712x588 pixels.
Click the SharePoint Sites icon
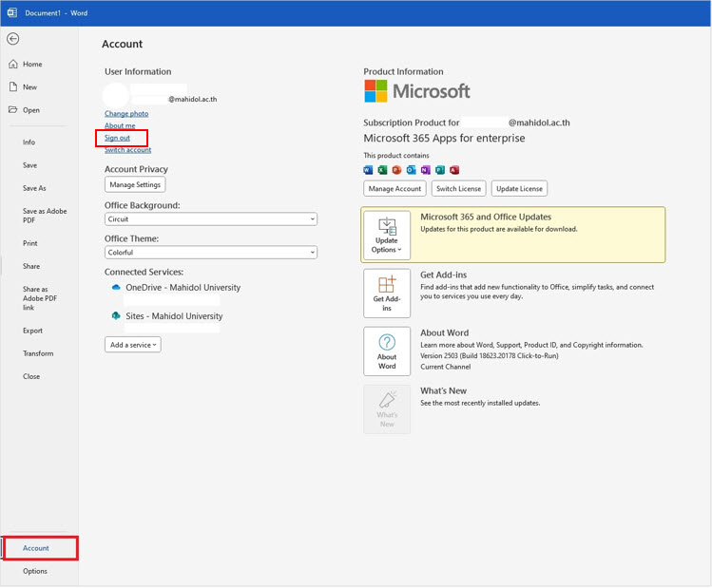coord(116,316)
